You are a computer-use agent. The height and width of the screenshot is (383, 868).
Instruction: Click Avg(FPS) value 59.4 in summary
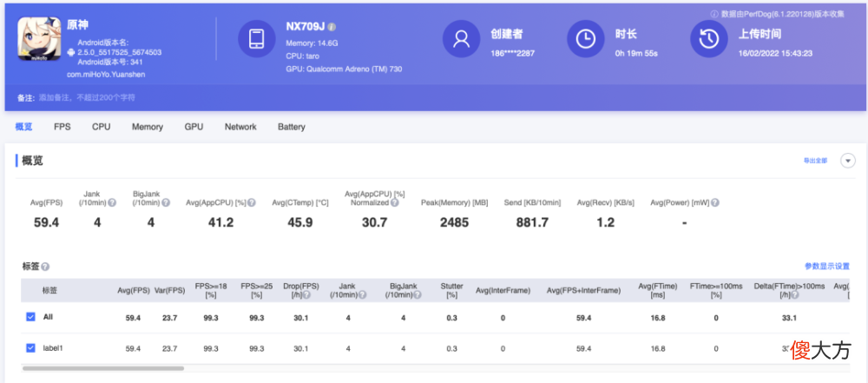(45, 223)
